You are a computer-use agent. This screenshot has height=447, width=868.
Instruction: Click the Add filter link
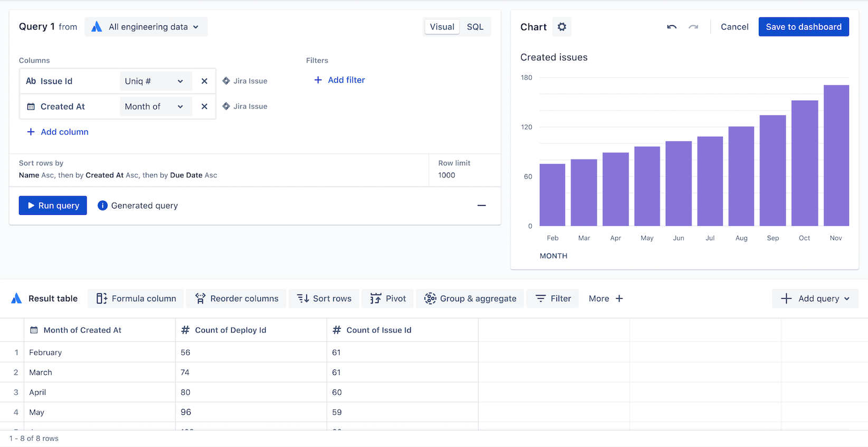click(x=339, y=80)
